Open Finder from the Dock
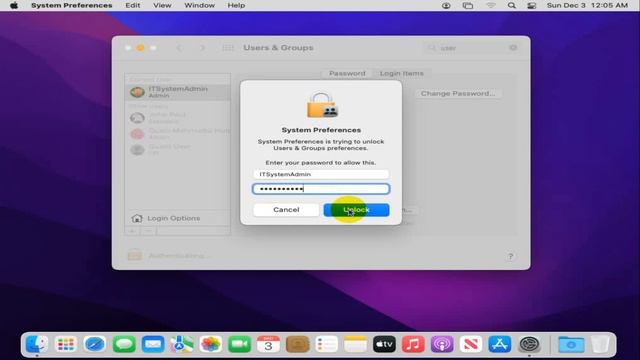 pos(37,344)
